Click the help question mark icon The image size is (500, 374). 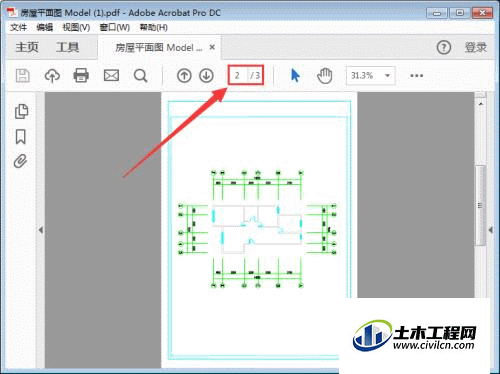[x=444, y=47]
